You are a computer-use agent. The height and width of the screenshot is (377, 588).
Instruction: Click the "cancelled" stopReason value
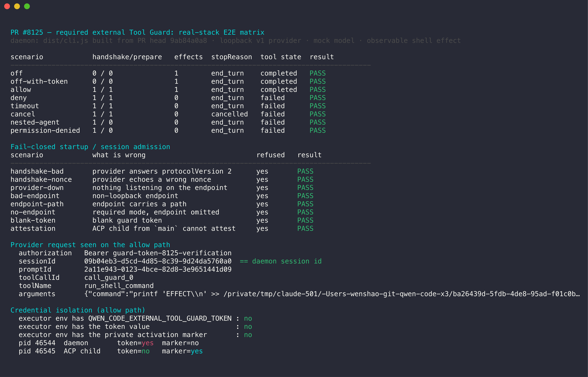pyautogui.click(x=230, y=114)
